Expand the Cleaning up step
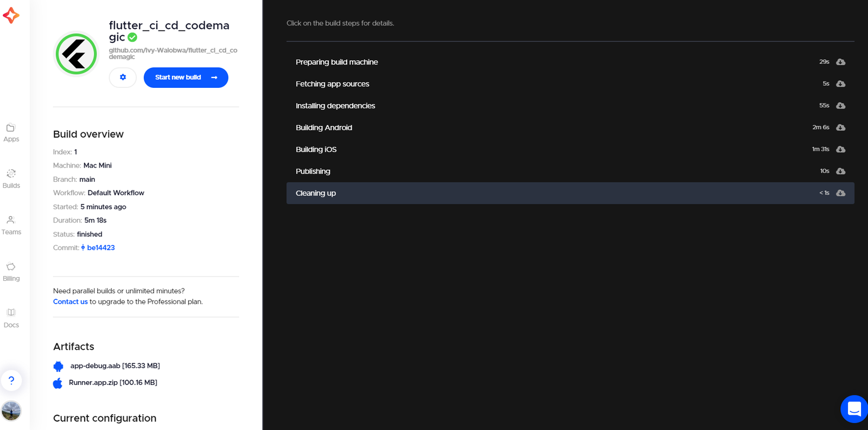868x430 pixels. pyautogui.click(x=316, y=193)
